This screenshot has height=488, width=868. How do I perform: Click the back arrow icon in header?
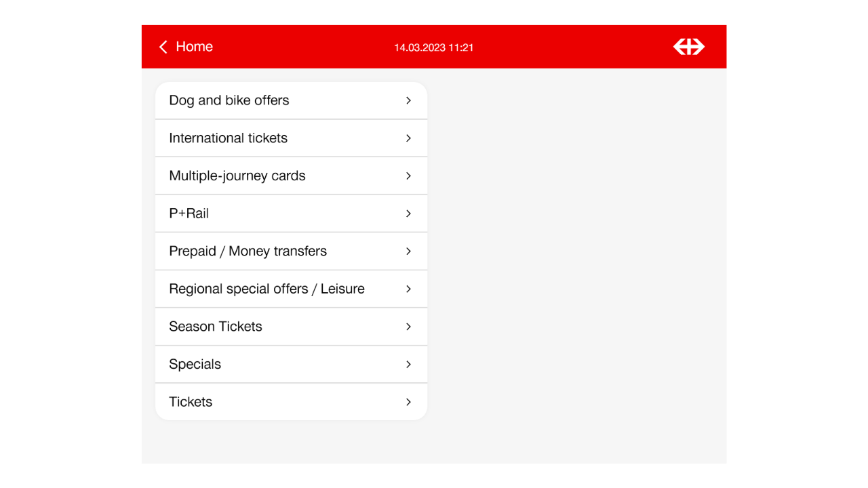point(163,47)
